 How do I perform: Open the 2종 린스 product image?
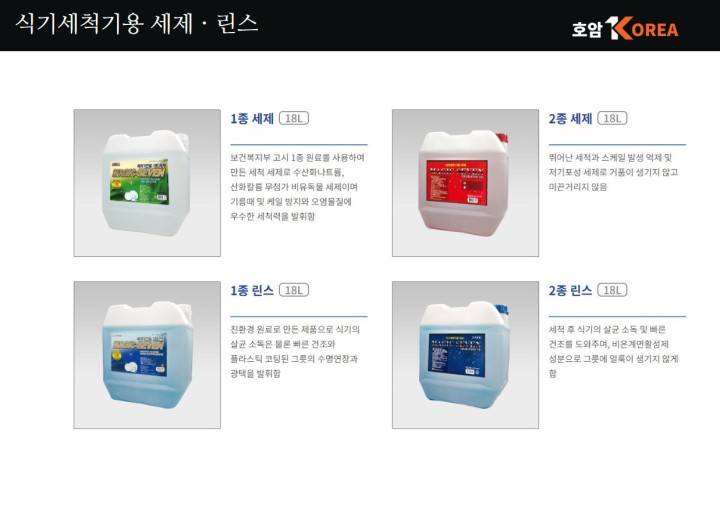coord(465,355)
